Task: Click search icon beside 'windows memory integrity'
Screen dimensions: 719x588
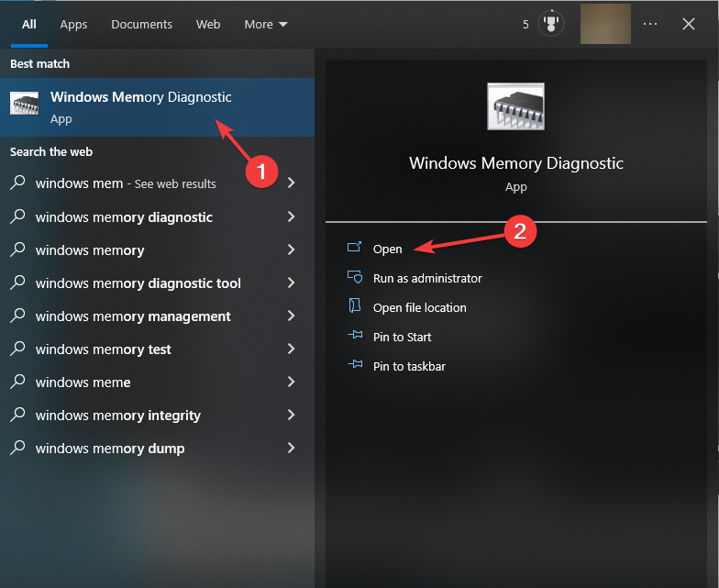Action: click(x=17, y=415)
